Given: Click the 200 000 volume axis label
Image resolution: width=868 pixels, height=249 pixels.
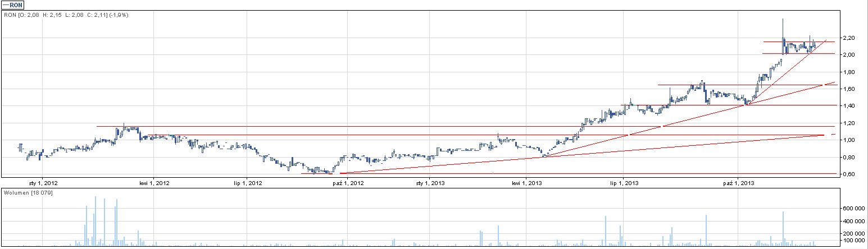Looking at the screenshot, I should coord(853,234).
